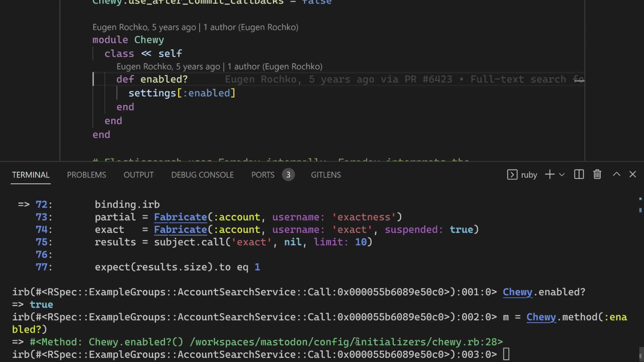Click the GitLens icon area on GITLENS tab

tap(326, 175)
